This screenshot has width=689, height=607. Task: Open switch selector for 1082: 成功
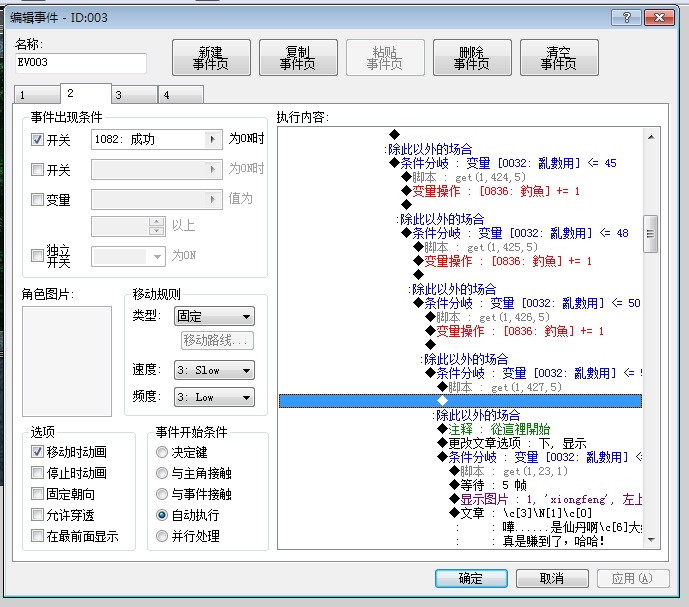coord(213,140)
